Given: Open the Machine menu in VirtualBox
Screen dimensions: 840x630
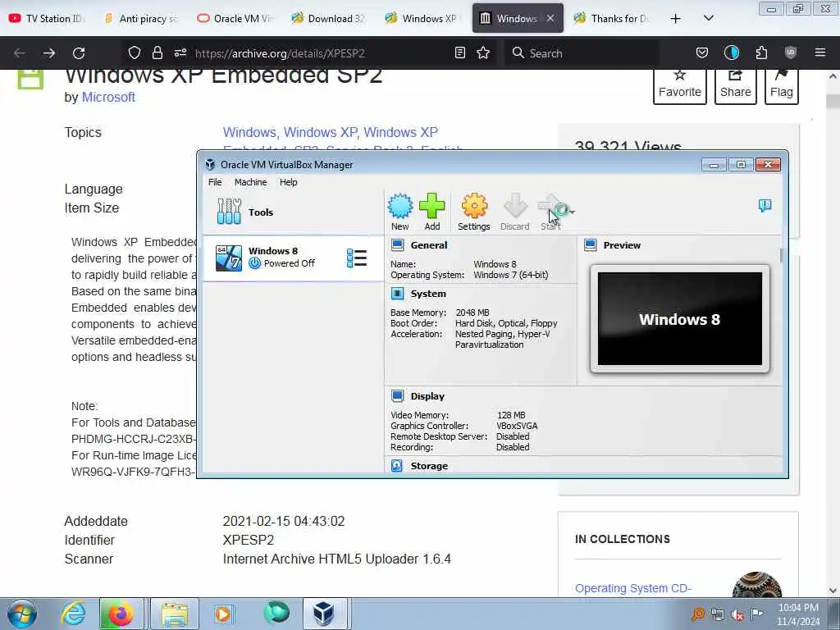Looking at the screenshot, I should click(251, 182).
